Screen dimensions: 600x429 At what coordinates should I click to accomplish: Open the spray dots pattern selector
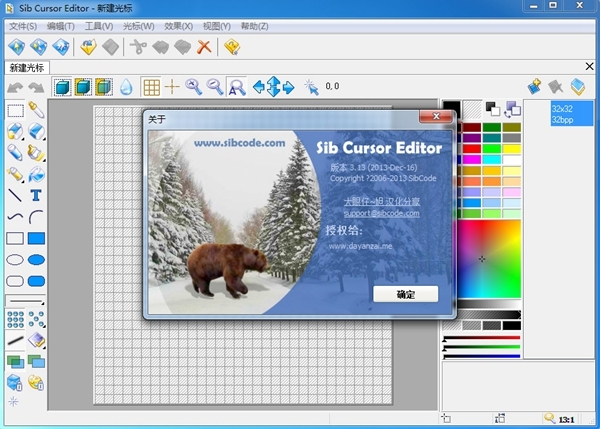click(36, 320)
